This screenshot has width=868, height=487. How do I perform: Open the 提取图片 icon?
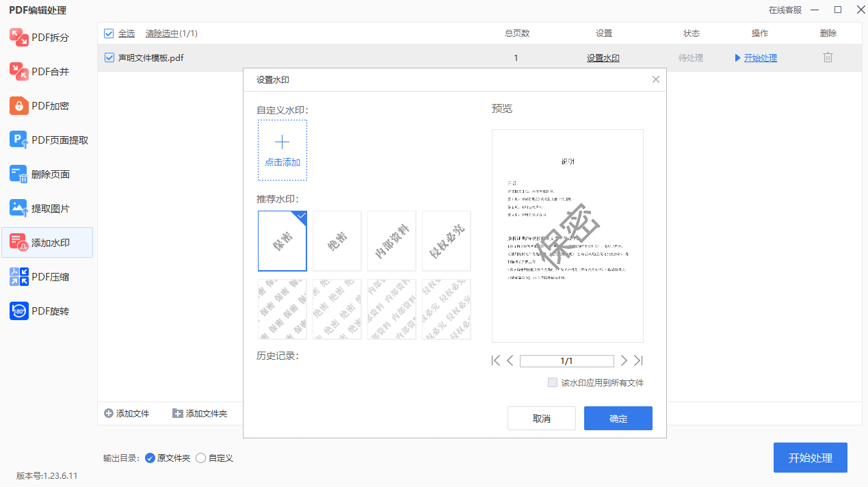click(19, 209)
